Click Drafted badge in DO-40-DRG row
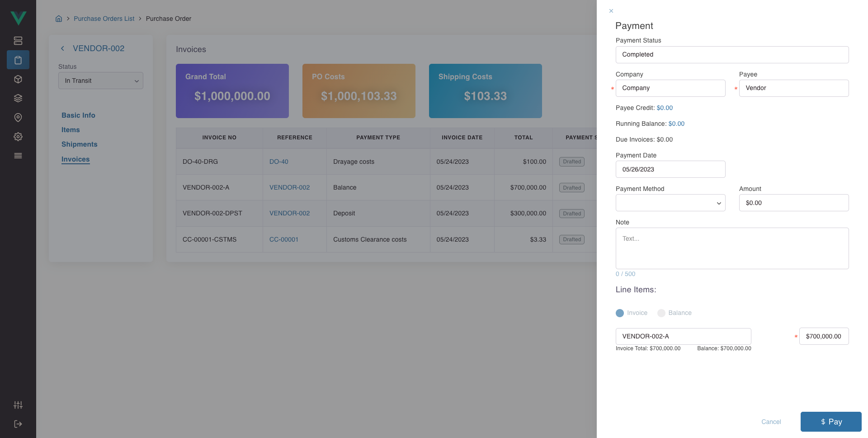 (572, 162)
